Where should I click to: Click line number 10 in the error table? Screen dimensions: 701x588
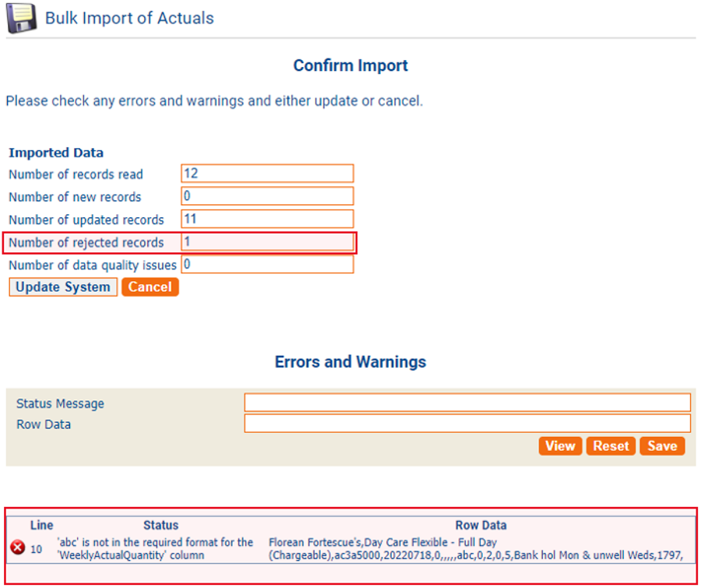(x=37, y=549)
